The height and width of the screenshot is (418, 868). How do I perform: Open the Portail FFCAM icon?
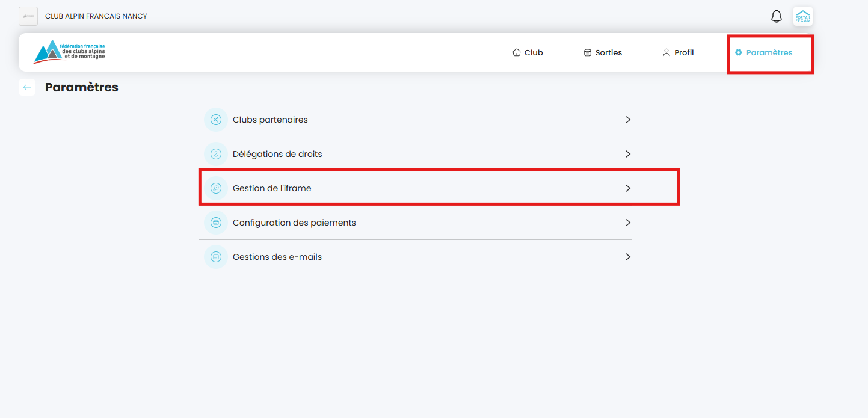coord(802,16)
